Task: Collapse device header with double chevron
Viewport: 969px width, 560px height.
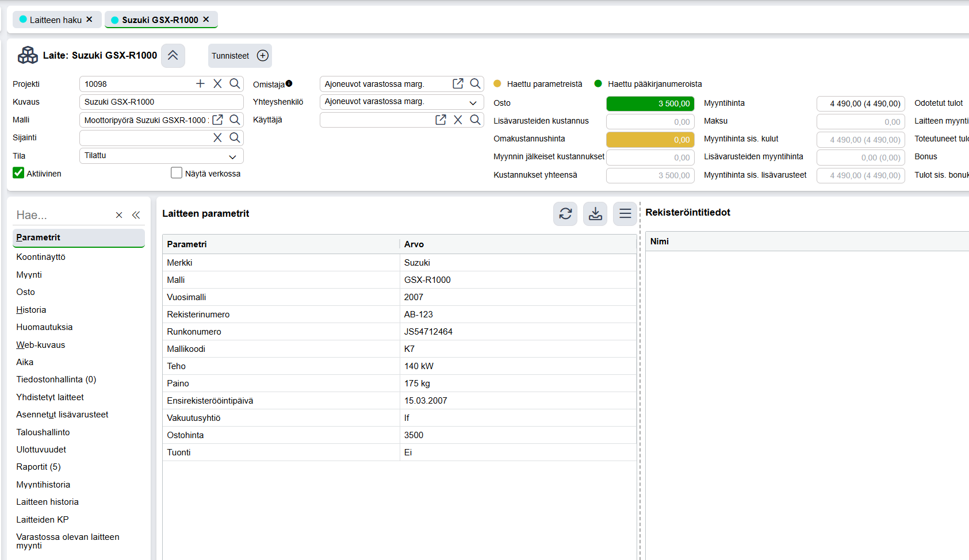Action: 173,56
